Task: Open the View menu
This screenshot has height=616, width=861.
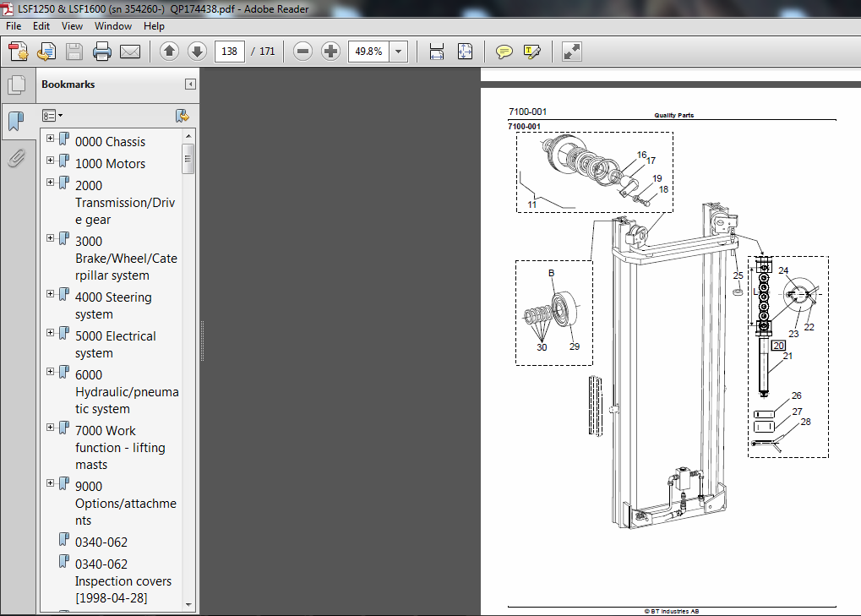Action: pos(72,26)
